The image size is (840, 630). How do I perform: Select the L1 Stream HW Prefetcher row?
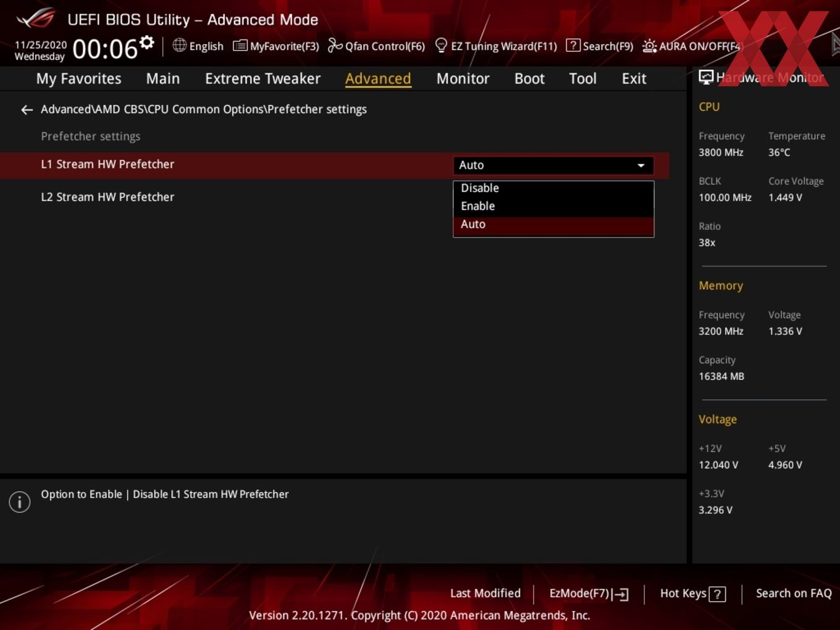pos(334,165)
